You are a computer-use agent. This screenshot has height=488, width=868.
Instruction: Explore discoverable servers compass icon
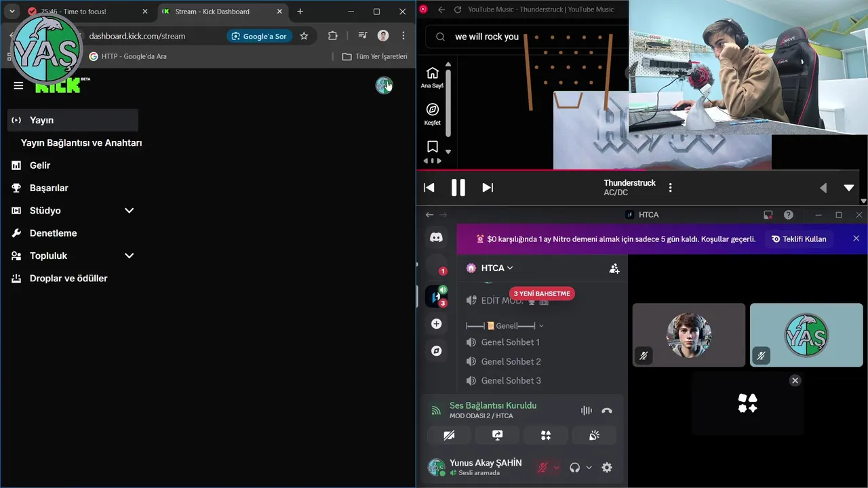[x=436, y=351]
